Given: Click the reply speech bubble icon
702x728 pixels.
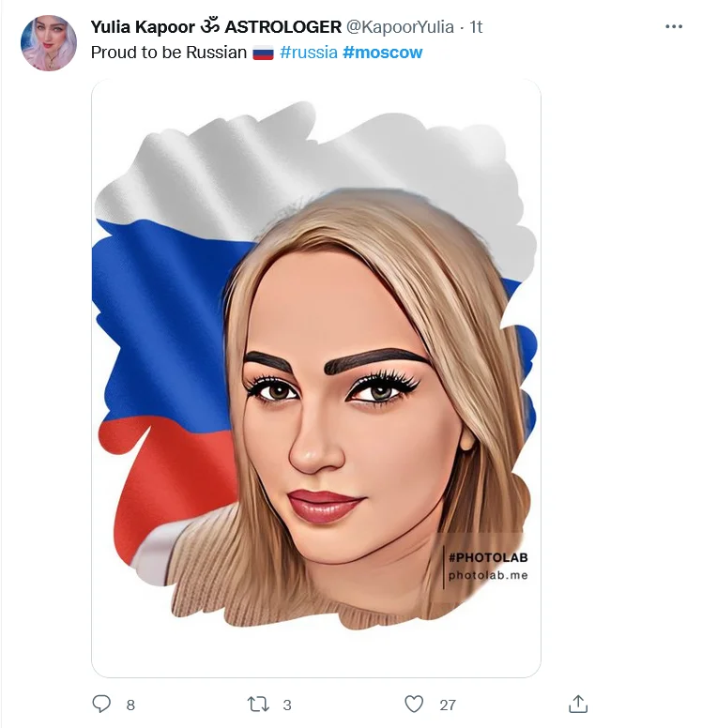Looking at the screenshot, I should click(x=101, y=704).
